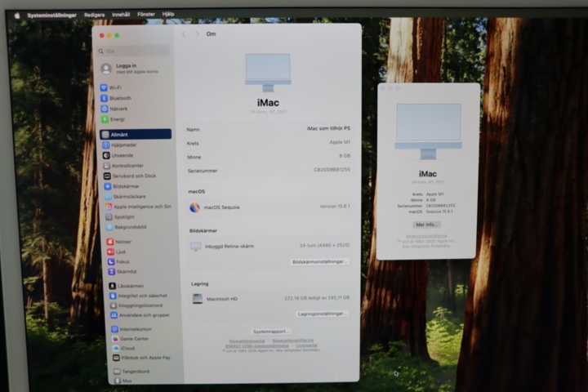Open Skrivbord och Dock icon
588x392 pixels.
pyautogui.click(x=107, y=176)
